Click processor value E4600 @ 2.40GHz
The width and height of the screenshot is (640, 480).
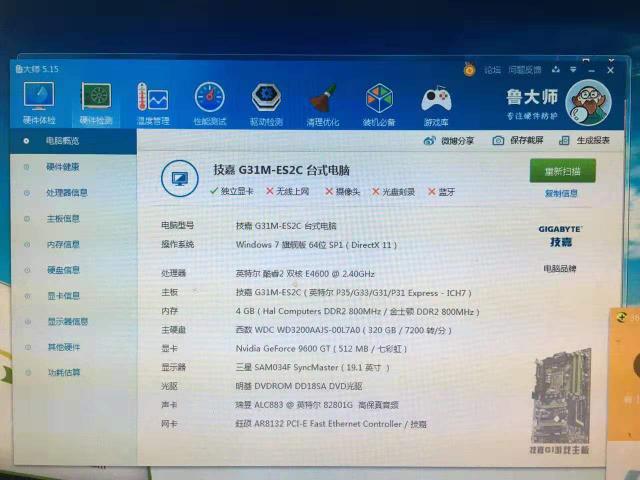(305, 273)
